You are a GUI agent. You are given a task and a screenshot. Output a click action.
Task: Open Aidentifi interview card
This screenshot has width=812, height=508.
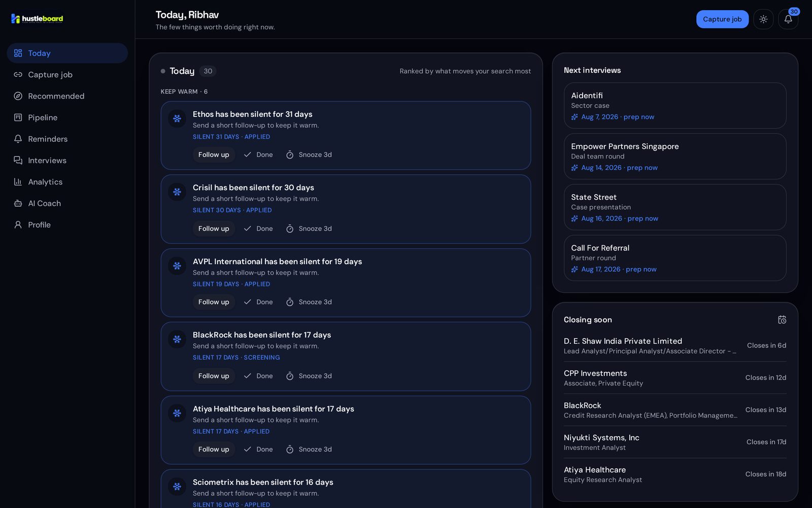click(x=675, y=106)
